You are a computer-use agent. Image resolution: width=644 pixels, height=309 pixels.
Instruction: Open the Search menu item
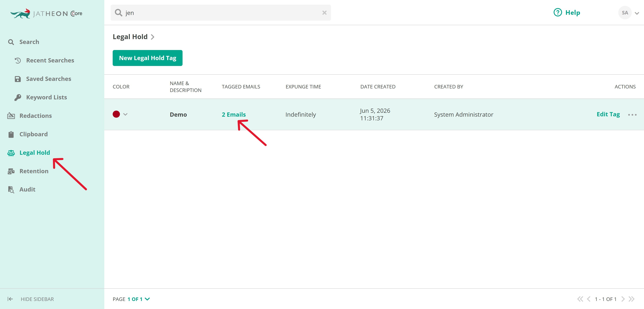click(29, 42)
